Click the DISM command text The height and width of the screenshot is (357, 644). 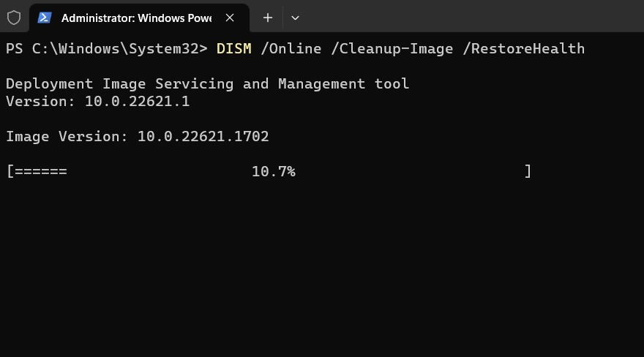tap(233, 49)
